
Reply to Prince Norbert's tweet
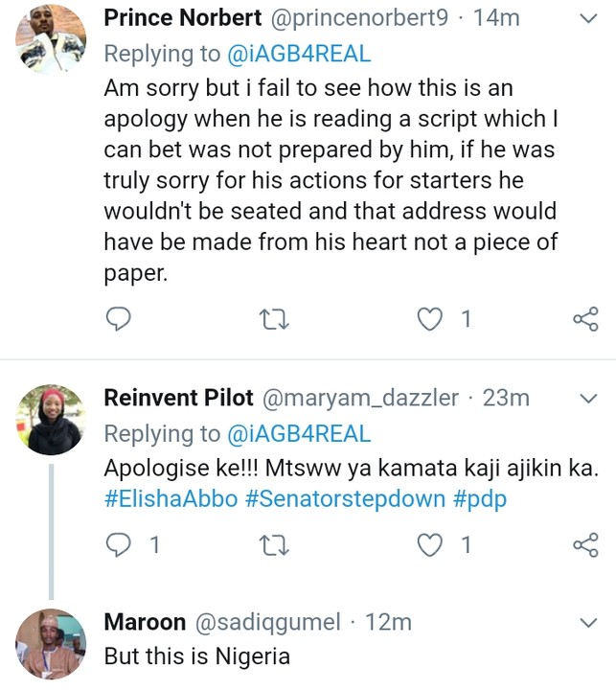tap(119, 319)
